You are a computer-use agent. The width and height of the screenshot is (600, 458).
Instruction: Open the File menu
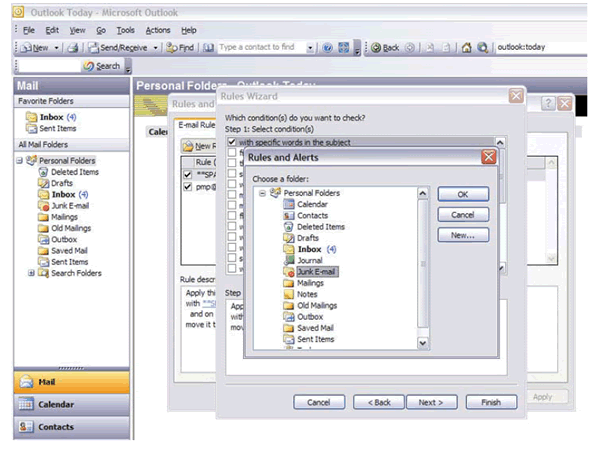point(29,30)
